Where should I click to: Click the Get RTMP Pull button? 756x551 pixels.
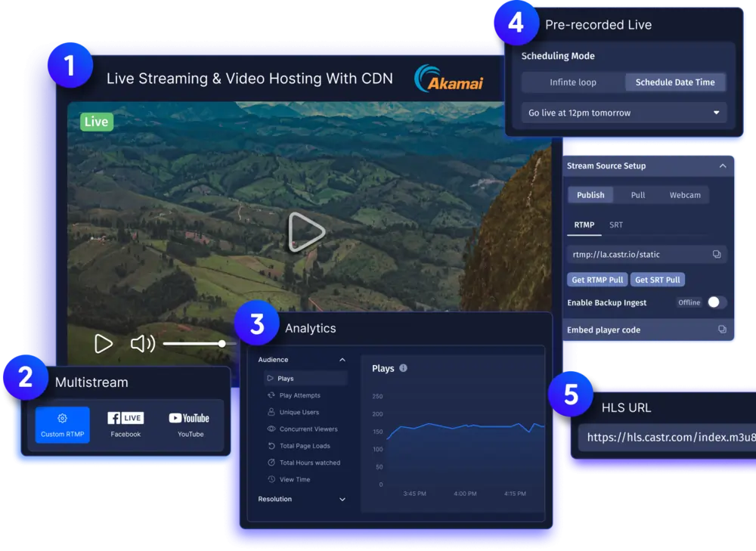pyautogui.click(x=596, y=279)
